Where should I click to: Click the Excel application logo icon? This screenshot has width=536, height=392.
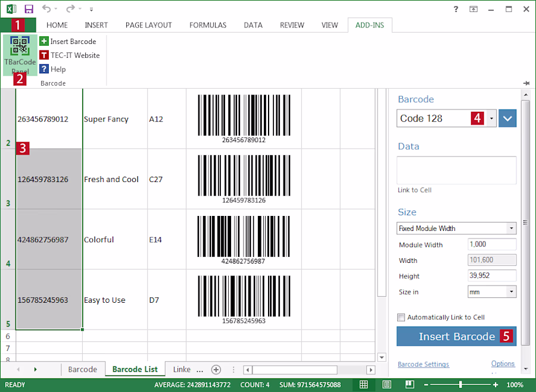[11, 9]
